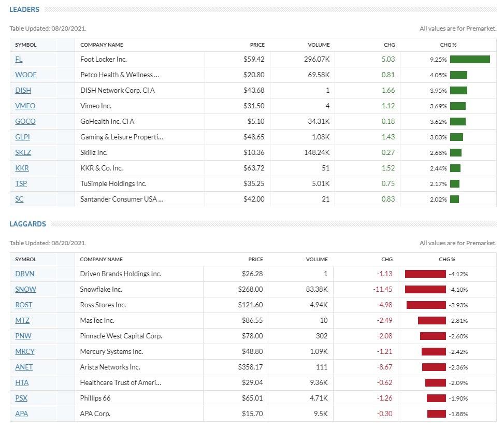
Task: Click the Laggards table CHG column header
Action: coord(387,260)
